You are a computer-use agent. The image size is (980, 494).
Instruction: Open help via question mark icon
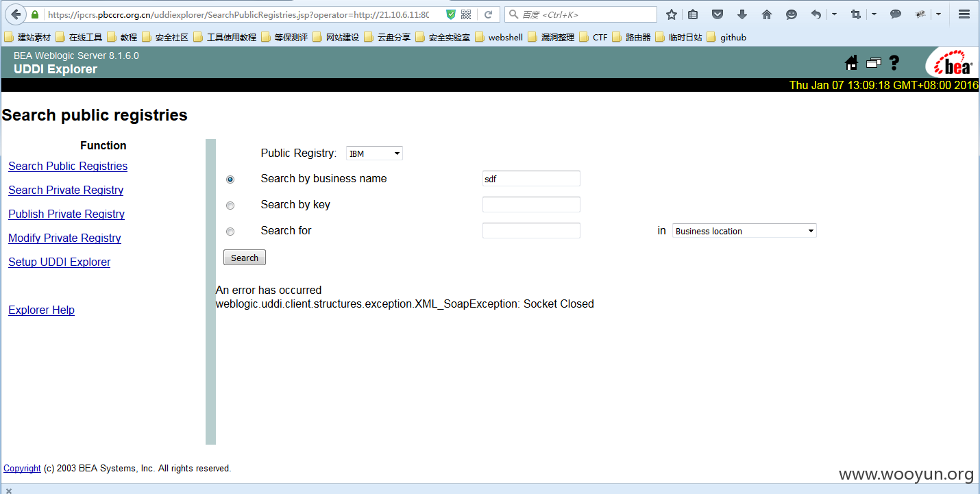point(894,63)
